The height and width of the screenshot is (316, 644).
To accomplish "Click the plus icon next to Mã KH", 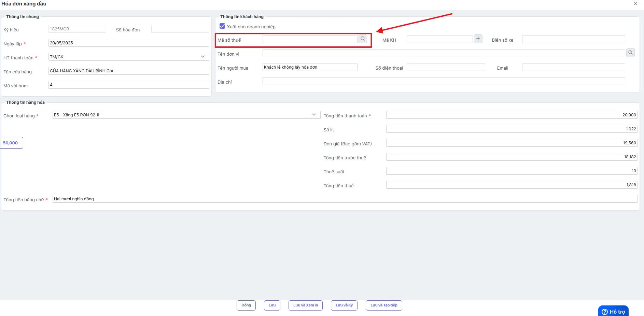I will [x=478, y=39].
